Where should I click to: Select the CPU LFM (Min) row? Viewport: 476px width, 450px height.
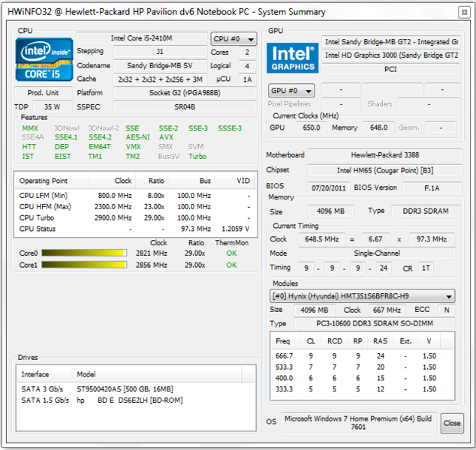tap(135, 196)
